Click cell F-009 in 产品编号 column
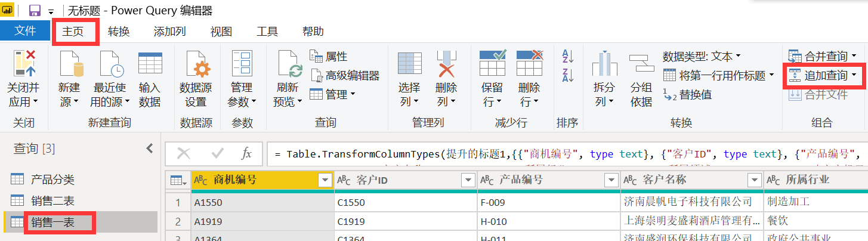 pyautogui.click(x=549, y=202)
